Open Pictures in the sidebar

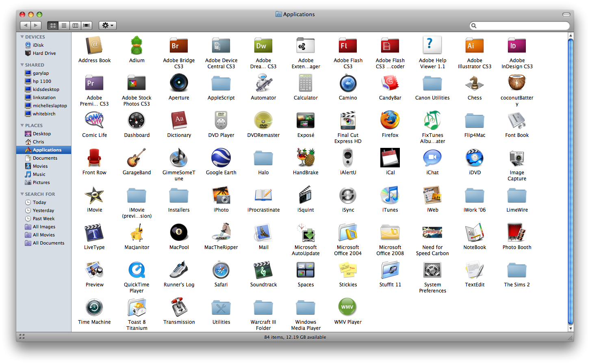pyautogui.click(x=44, y=182)
